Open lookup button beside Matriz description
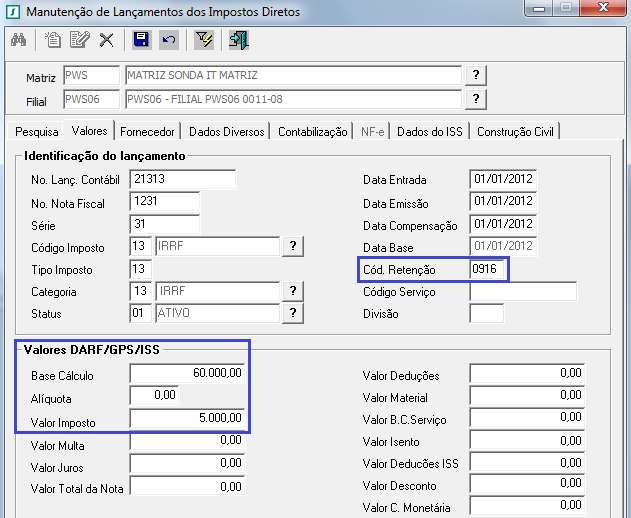 [476, 75]
